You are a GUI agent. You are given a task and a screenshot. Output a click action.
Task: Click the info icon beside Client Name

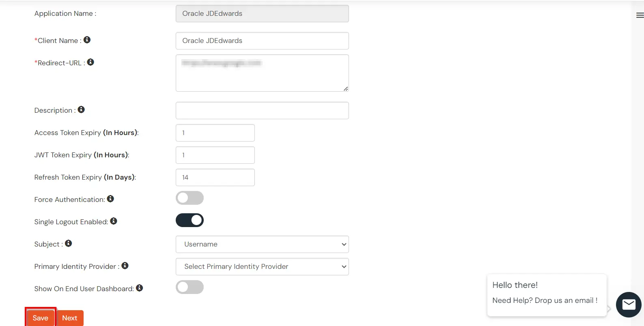(x=87, y=39)
